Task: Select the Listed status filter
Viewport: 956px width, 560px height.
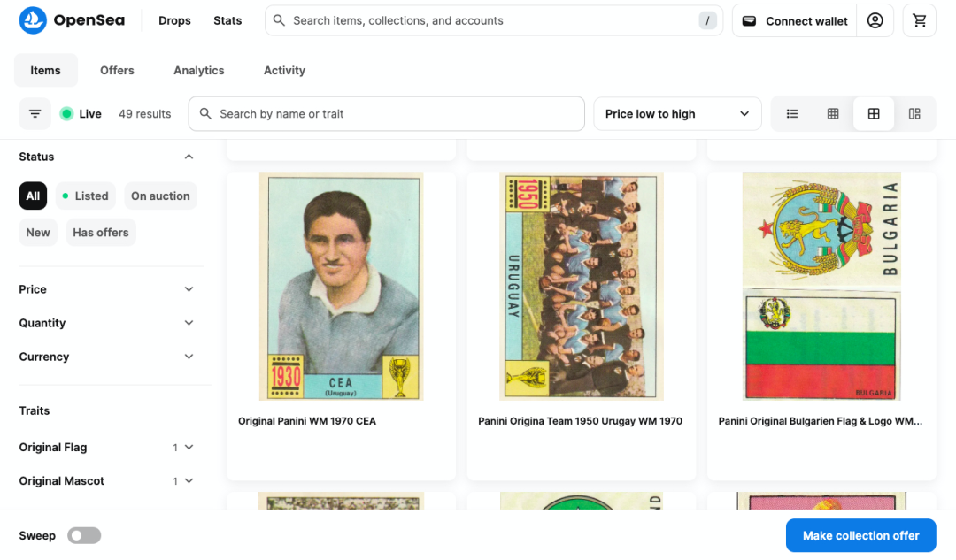Action: point(85,196)
